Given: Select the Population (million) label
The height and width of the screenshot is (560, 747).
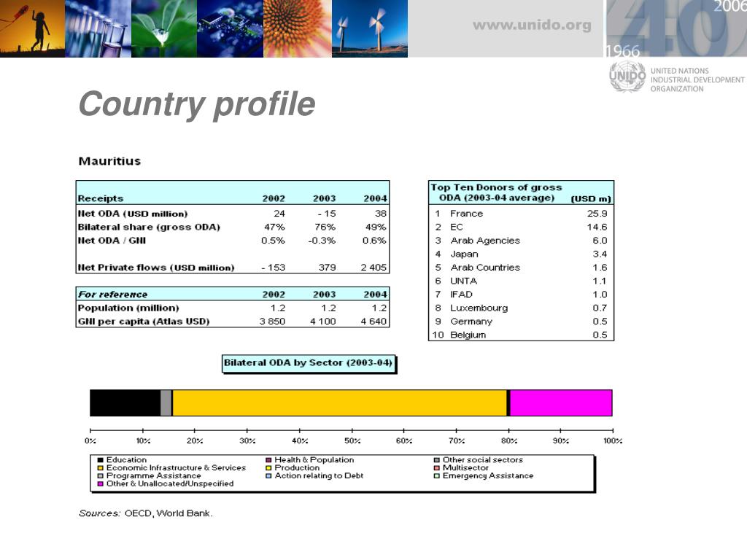Looking at the screenshot, I should pyautogui.click(x=128, y=308).
